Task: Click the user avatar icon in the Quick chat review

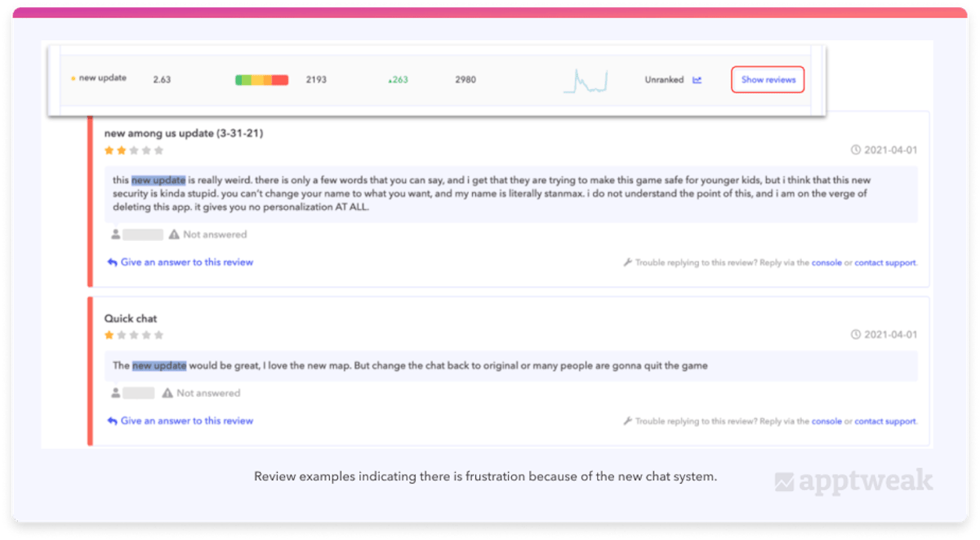Action: pyautogui.click(x=116, y=393)
